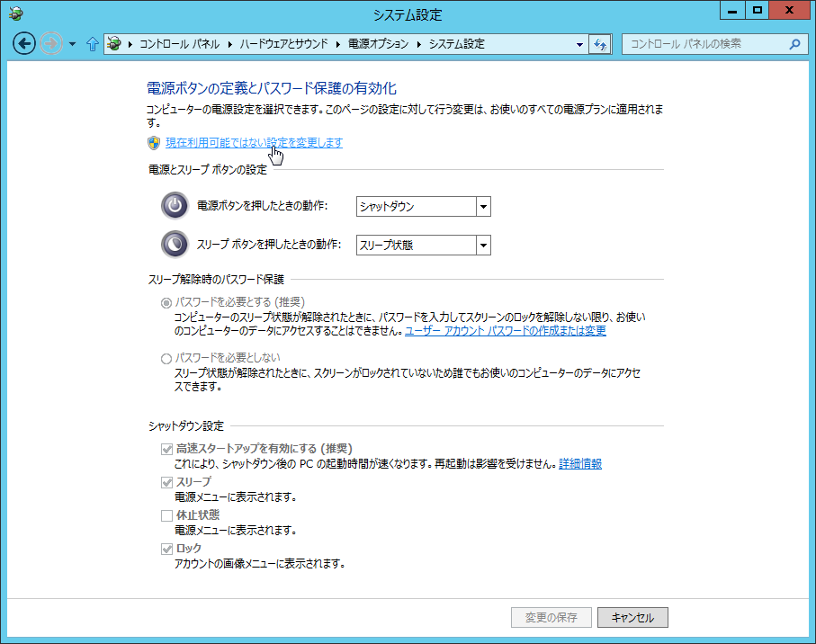Expand chevron after ハードウェアとサウンド breadcrumb
Viewport: 816px width, 644px height.
pos(338,44)
